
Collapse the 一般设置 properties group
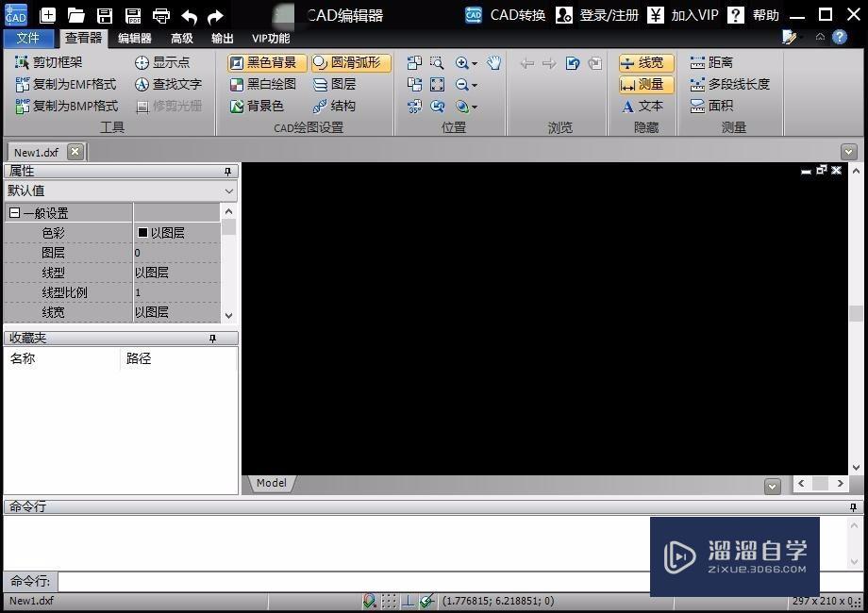(14, 212)
